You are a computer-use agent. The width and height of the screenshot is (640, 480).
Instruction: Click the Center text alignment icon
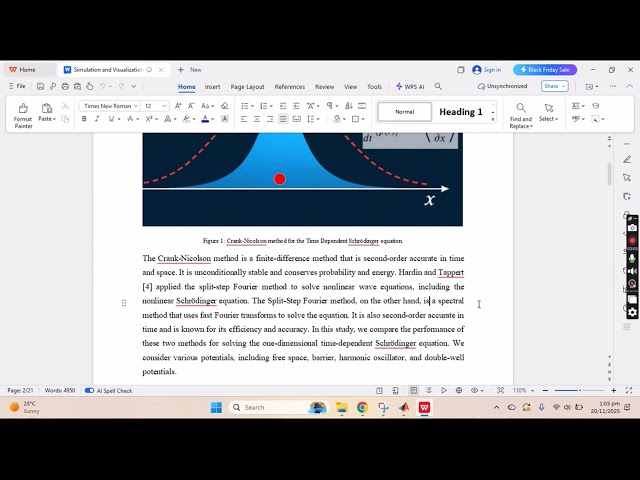pyautogui.click(x=257, y=119)
